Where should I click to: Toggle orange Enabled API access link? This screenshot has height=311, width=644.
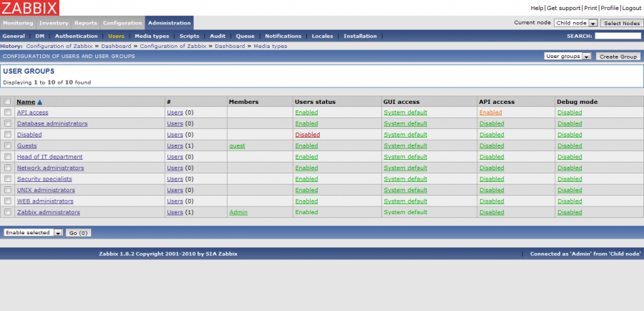tap(491, 113)
